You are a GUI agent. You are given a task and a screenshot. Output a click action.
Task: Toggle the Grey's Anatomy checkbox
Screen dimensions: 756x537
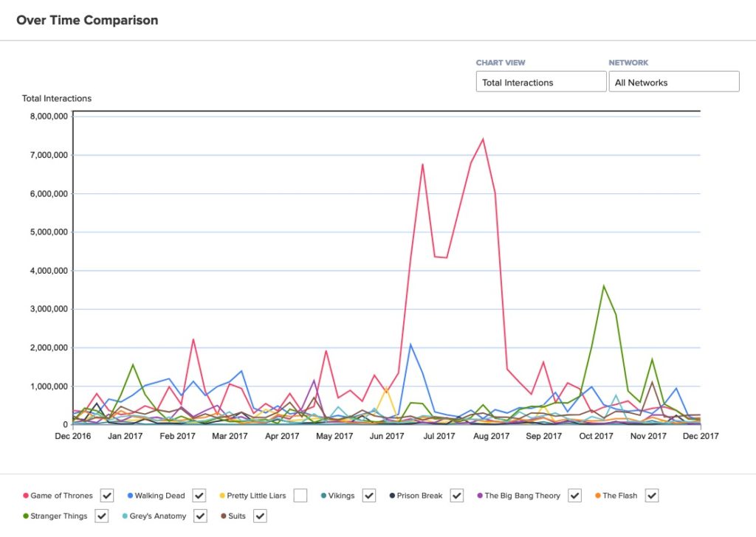click(x=201, y=516)
